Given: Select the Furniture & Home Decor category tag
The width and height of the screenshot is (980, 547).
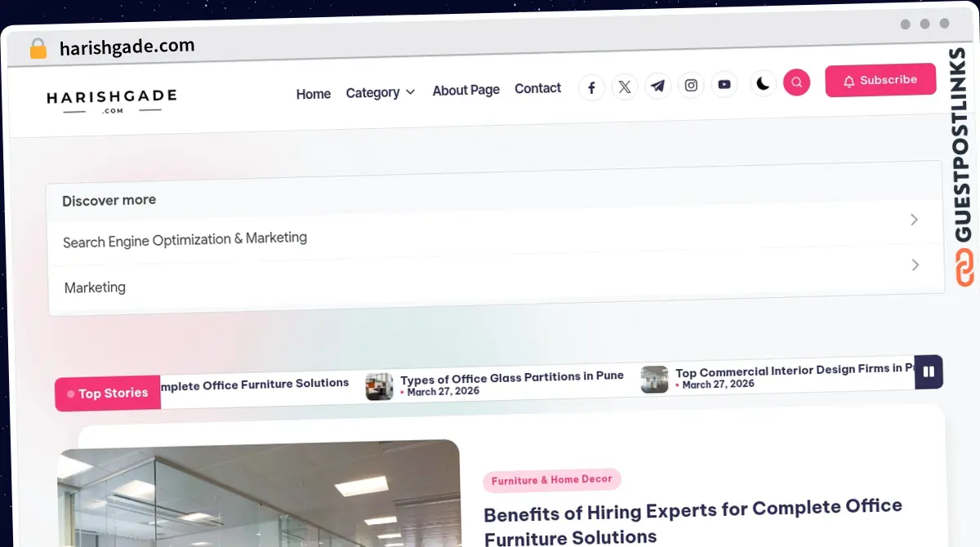Looking at the screenshot, I should [552, 480].
